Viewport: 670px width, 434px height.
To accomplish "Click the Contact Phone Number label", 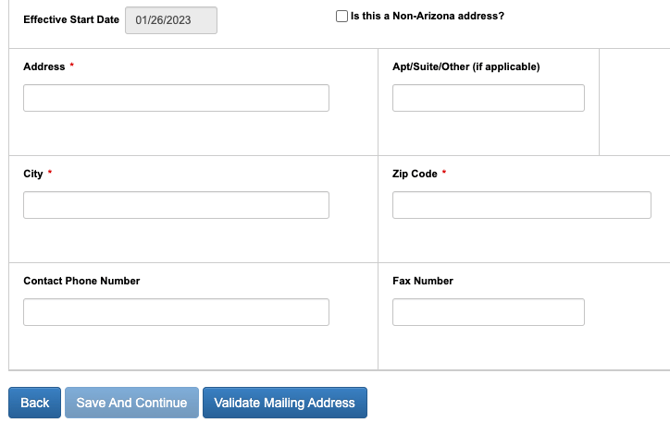I will click(x=81, y=281).
